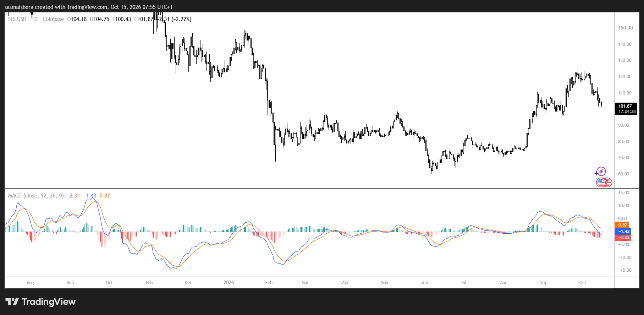Click the low value L100.43

click(121, 19)
